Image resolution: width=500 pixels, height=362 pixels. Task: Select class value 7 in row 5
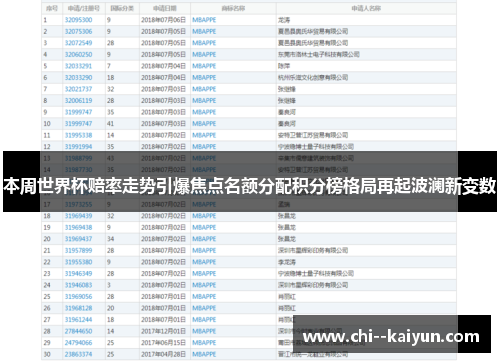click(109, 66)
